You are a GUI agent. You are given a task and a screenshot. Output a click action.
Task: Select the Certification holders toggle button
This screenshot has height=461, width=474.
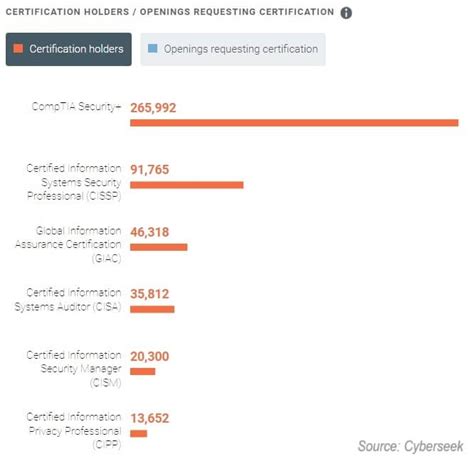[x=69, y=49]
